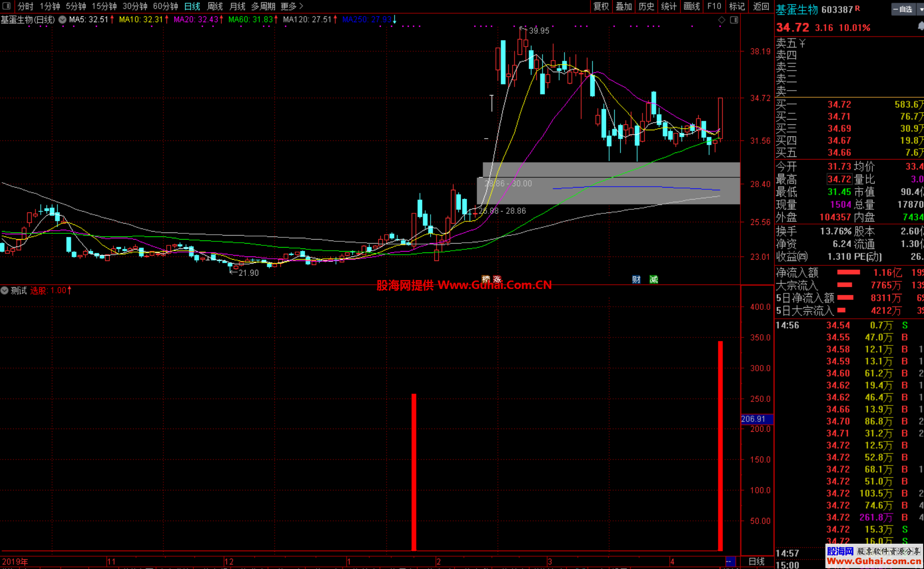This screenshot has width=924, height=569.
Task: Click the 最高 value 34.72
Action: click(x=839, y=179)
